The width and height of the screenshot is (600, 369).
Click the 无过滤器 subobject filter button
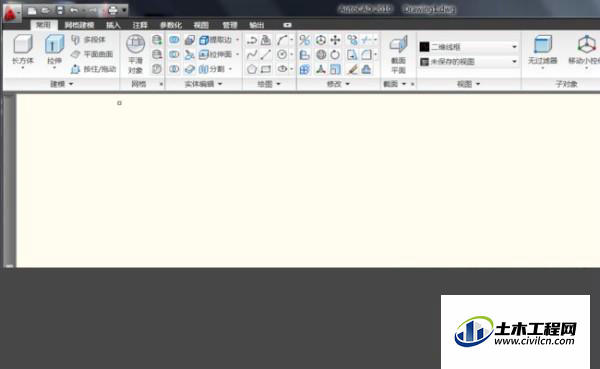pos(543,51)
